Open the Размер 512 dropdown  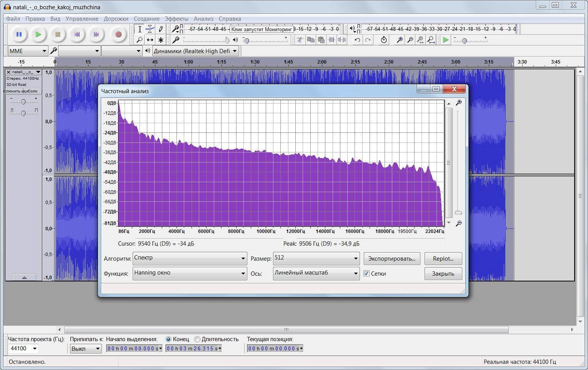316,258
